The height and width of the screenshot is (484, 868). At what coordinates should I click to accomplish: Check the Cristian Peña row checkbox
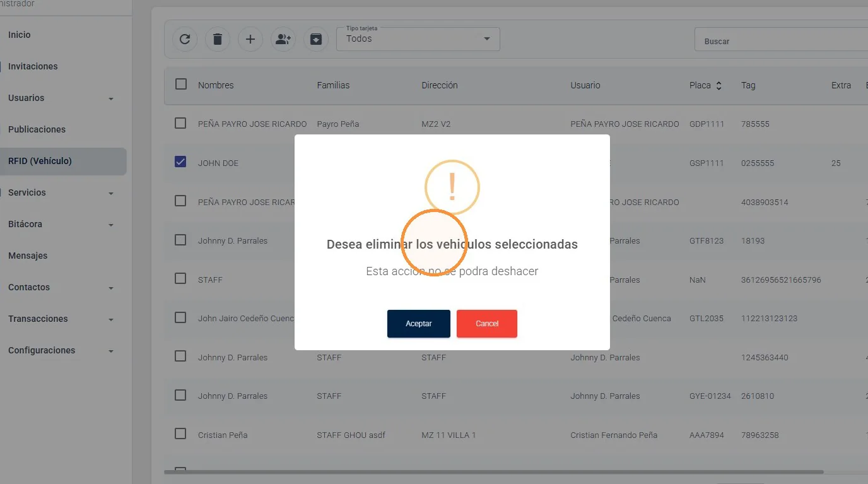pyautogui.click(x=180, y=434)
